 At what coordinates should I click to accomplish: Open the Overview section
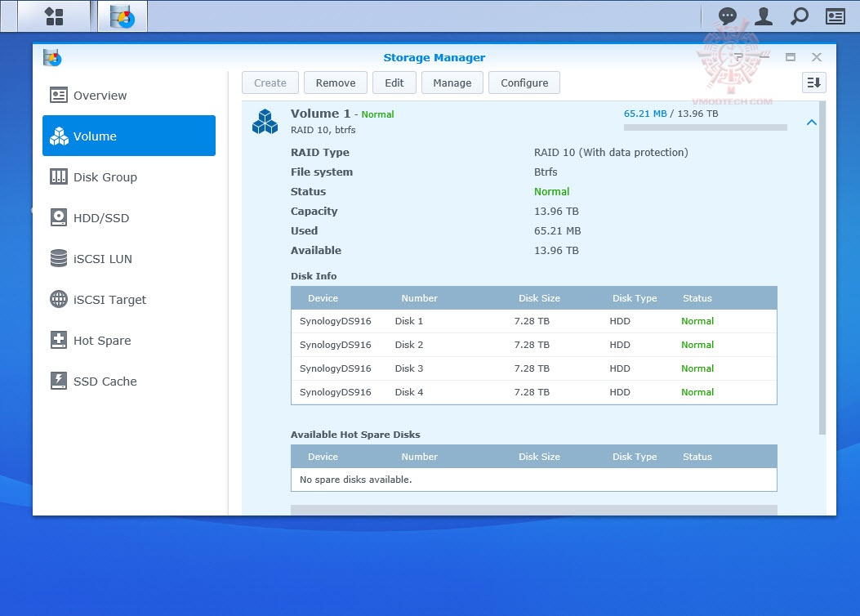click(x=129, y=95)
